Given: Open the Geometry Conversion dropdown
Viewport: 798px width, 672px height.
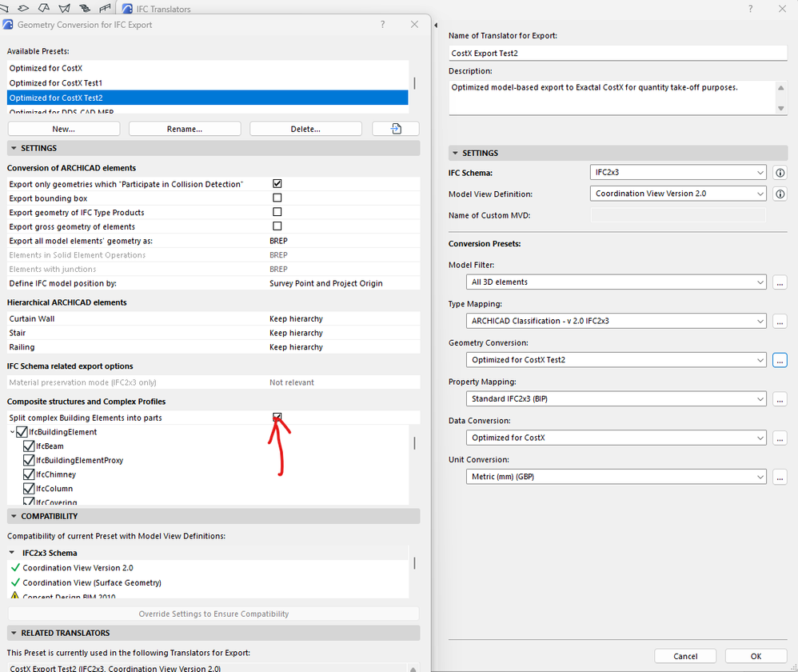Looking at the screenshot, I should click(616, 360).
